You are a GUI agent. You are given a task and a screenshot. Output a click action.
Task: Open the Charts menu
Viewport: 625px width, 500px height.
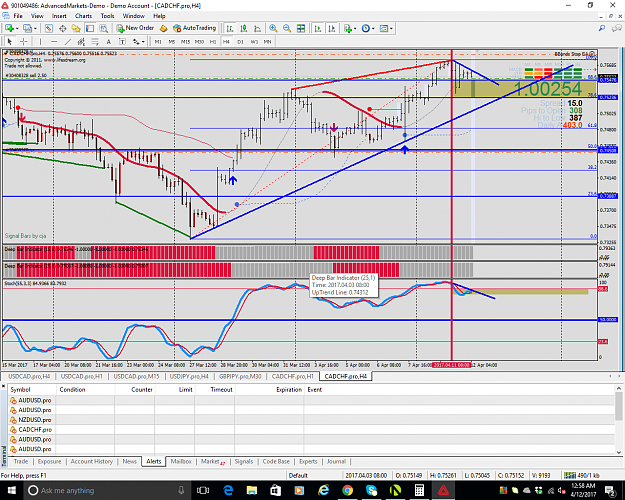83,16
